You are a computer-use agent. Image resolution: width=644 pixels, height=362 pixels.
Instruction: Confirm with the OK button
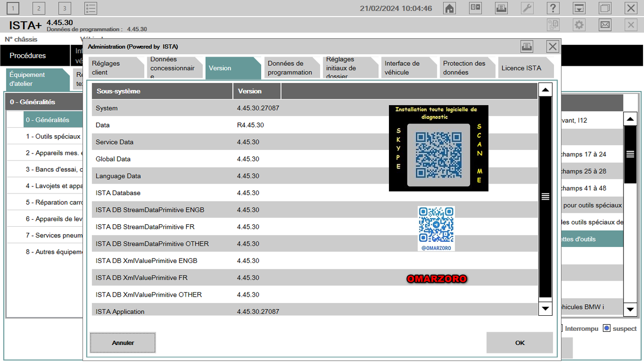(520, 342)
